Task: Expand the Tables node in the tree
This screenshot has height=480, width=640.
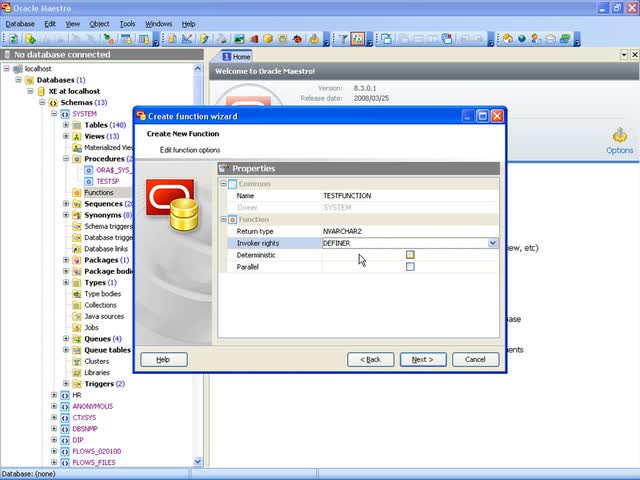Action: 66,125
